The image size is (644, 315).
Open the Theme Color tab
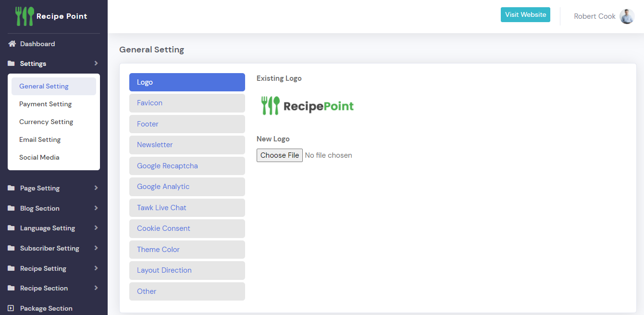pyautogui.click(x=187, y=250)
